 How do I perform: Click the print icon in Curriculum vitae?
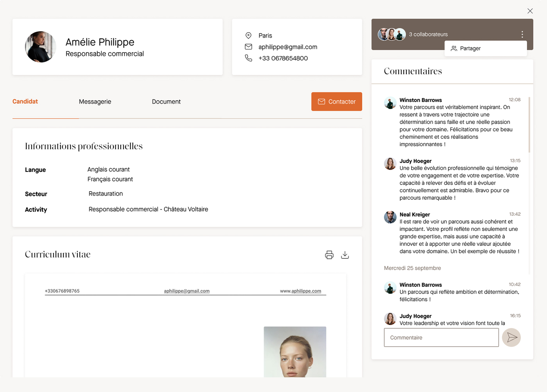[329, 255]
